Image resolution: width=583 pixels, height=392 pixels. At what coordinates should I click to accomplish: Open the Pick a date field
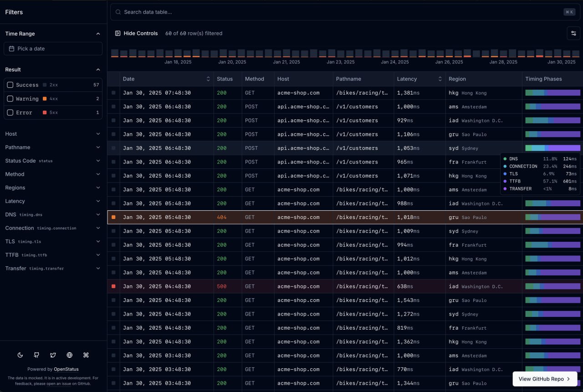(53, 49)
